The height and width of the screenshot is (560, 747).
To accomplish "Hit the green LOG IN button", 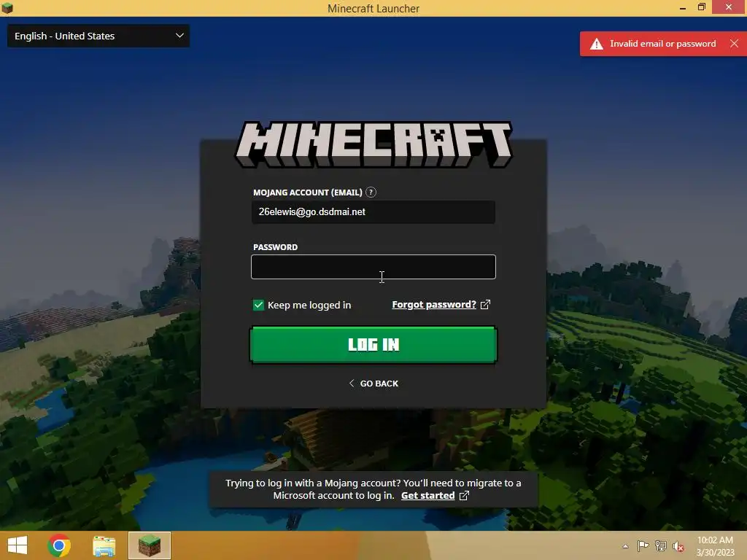I will point(373,345).
